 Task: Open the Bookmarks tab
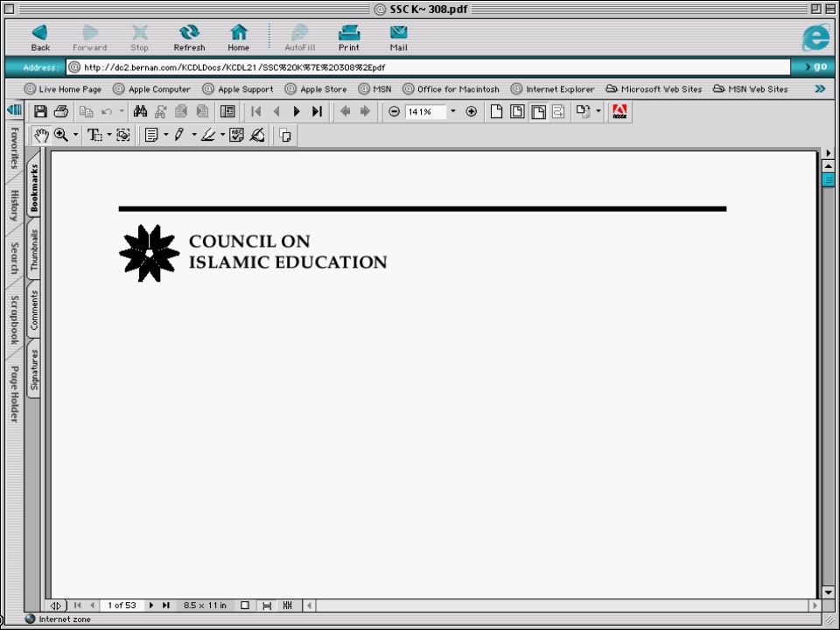[x=34, y=187]
